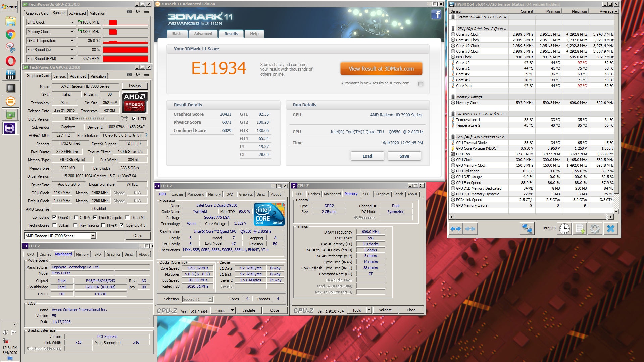Open the GPU Clock sensor dropdown
The height and width of the screenshot is (362, 644).
pyautogui.click(x=72, y=22)
